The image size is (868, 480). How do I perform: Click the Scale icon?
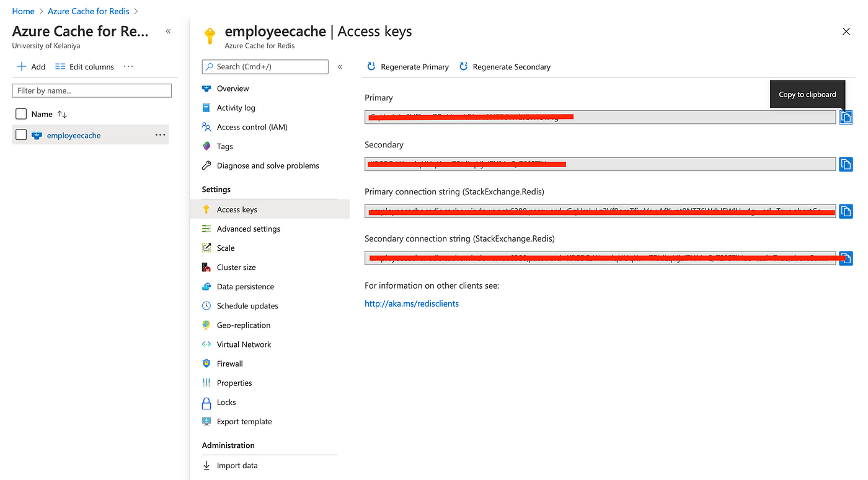(x=206, y=248)
